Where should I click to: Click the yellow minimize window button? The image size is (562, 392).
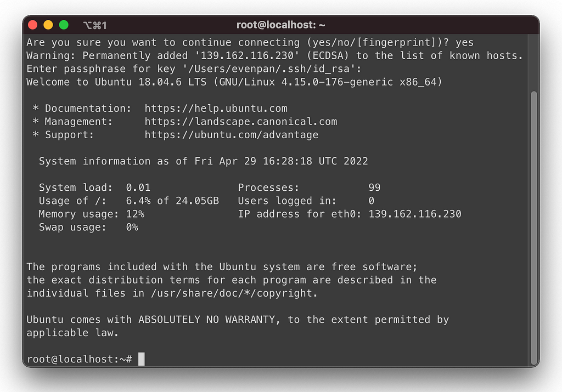point(48,25)
